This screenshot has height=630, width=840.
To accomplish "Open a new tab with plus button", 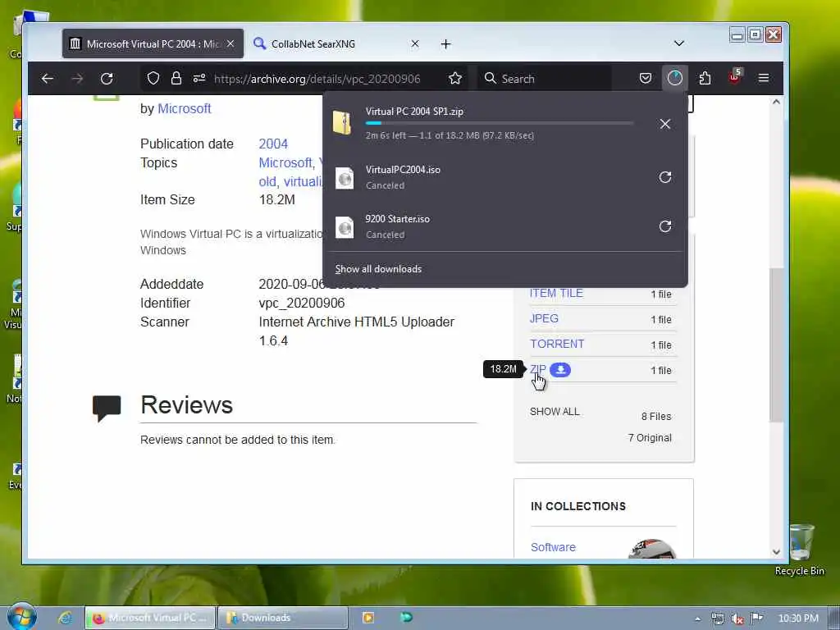I will 445,44.
